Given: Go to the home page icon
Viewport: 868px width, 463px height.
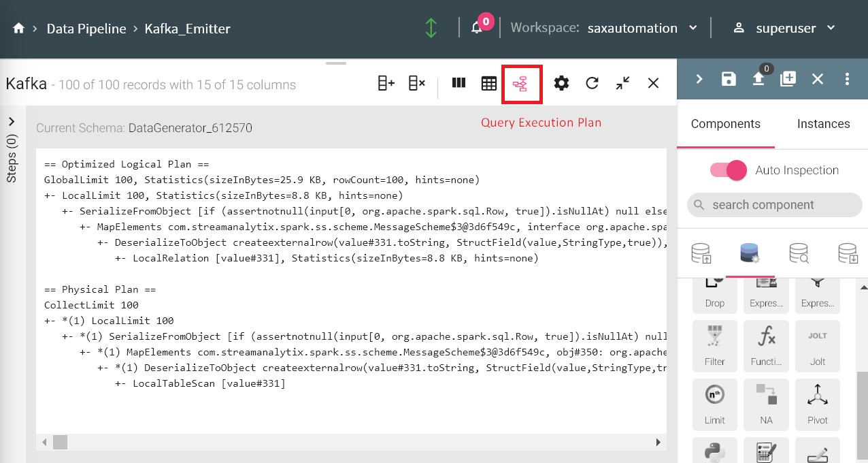Looking at the screenshot, I should click(19, 29).
